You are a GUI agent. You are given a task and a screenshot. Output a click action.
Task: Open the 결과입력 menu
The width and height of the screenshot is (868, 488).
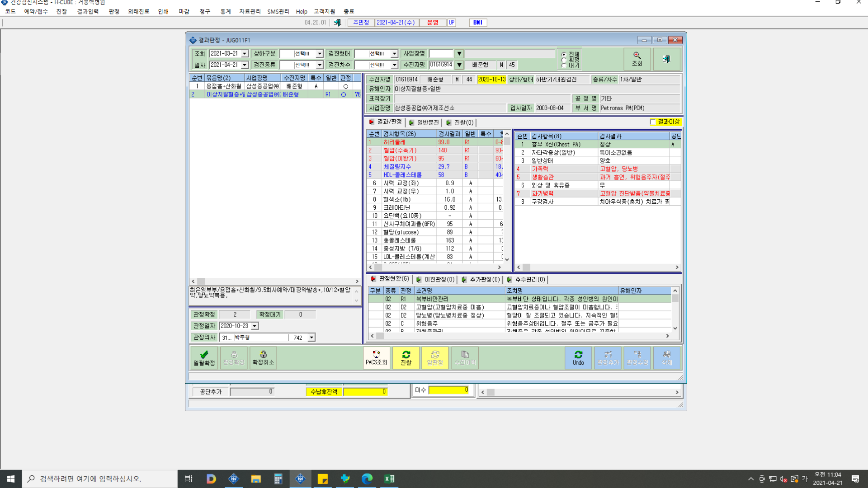tap(88, 11)
